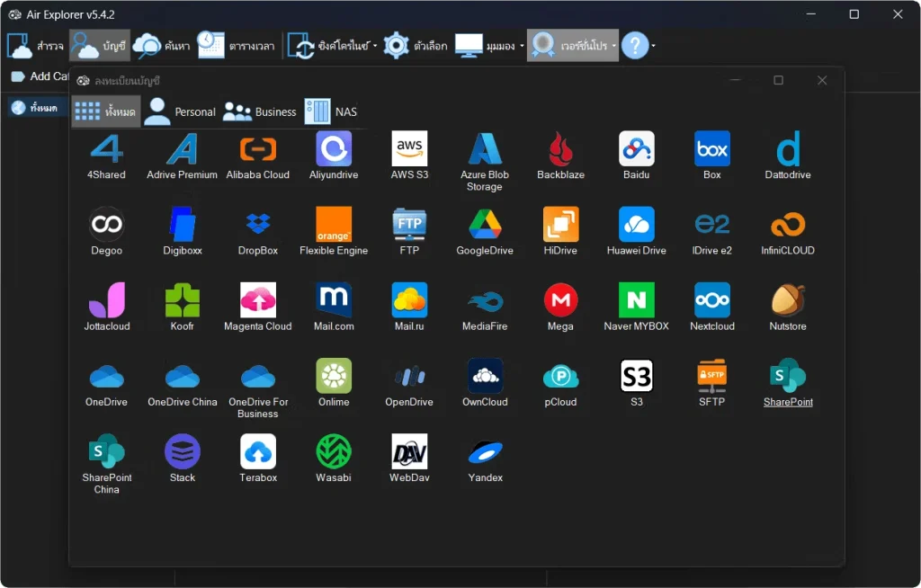Add a WebDav server account
This screenshot has width=921, height=588.
pyautogui.click(x=409, y=451)
